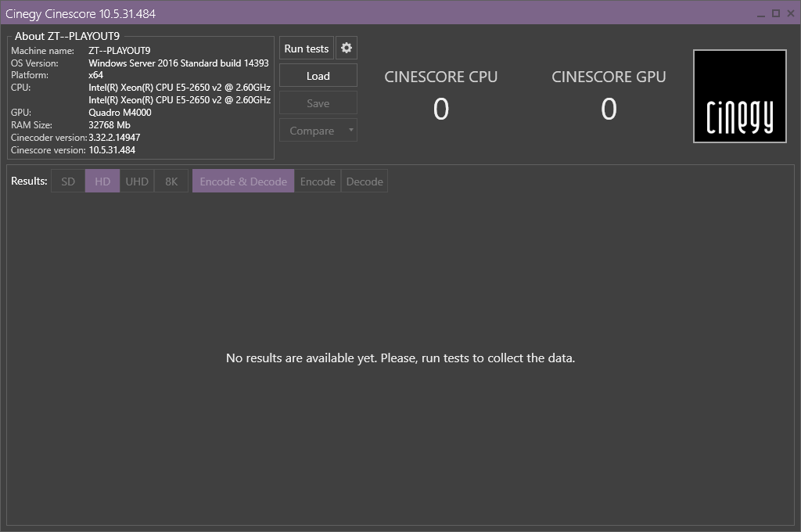The height and width of the screenshot is (532, 801).
Task: Open the Compare dropdown
Action: pyautogui.click(x=318, y=131)
